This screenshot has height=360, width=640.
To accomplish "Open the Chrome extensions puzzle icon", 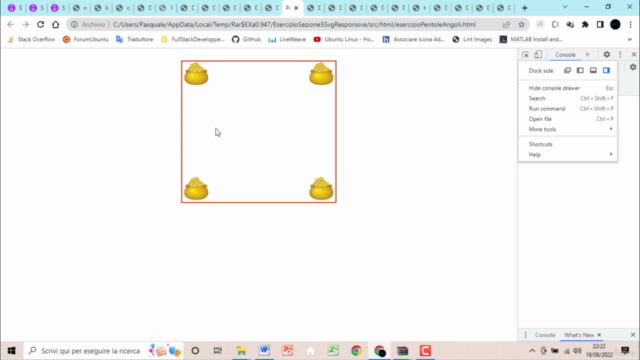I will pos(585,24).
